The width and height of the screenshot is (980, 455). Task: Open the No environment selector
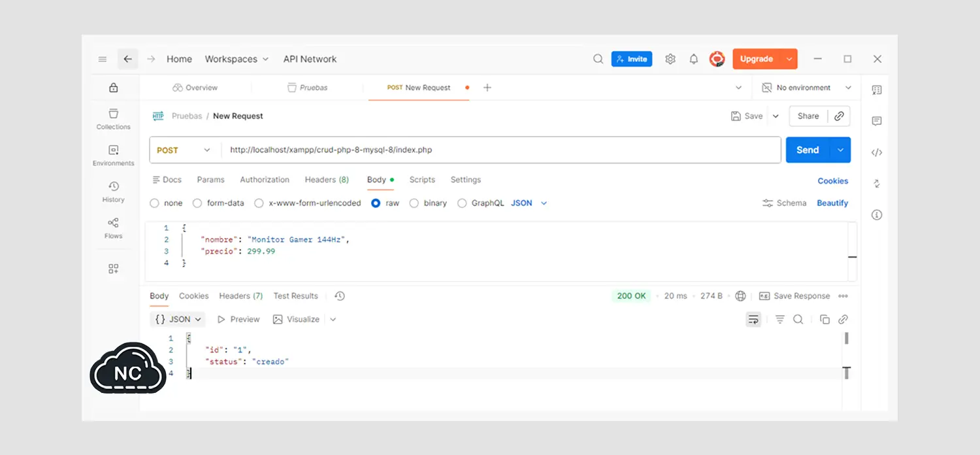(807, 88)
